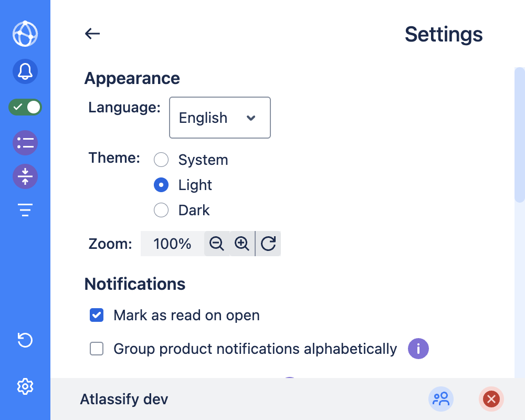
Task: Click the purple list icon in sidebar
Action: pos(25,143)
